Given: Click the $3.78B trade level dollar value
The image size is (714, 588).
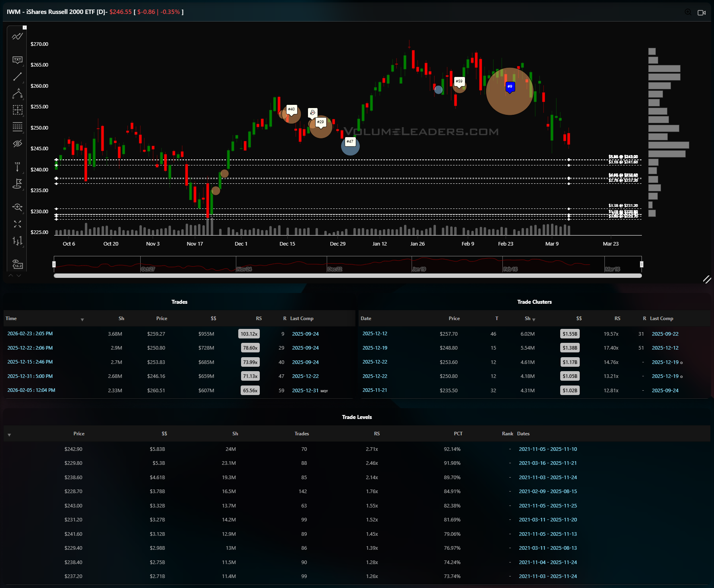Looking at the screenshot, I should (157, 492).
